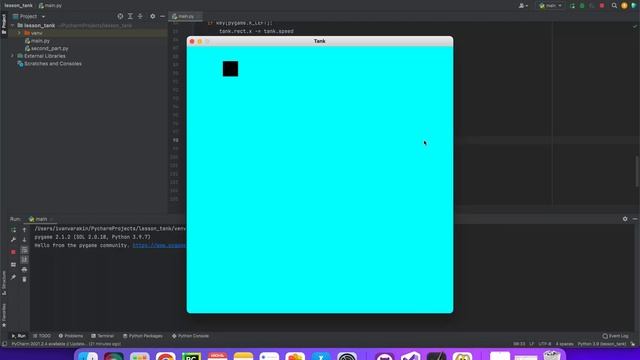Click the UTF-8 encoding status entry

[x=544, y=344]
